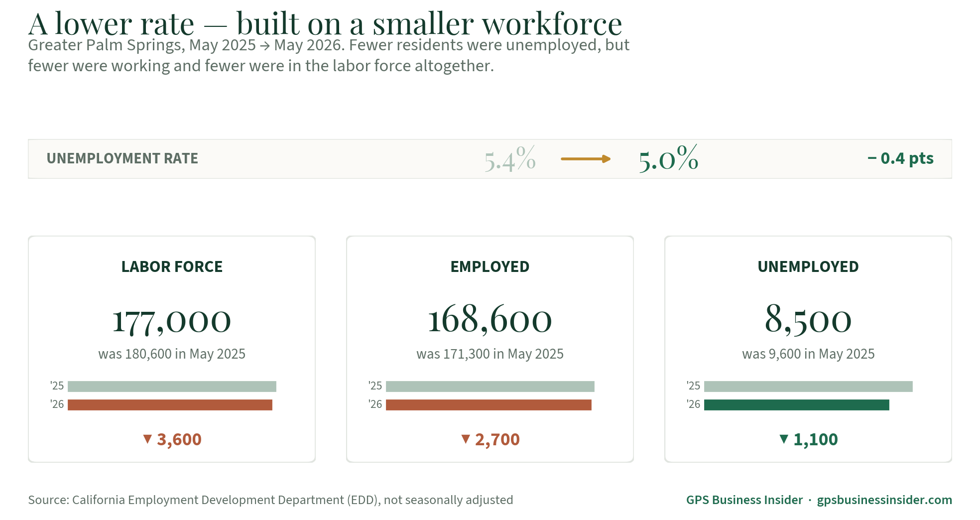
Task: Select the Unemployed '26 green bar
Action: pos(797,405)
